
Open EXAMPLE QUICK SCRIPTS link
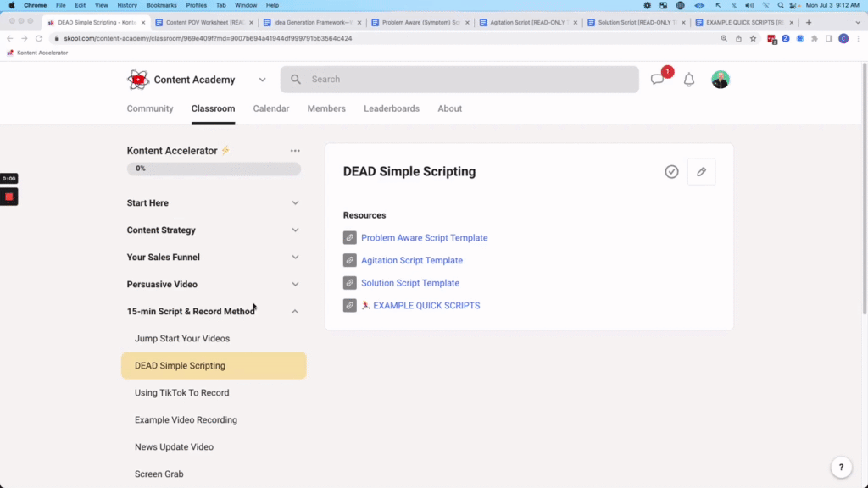click(426, 305)
